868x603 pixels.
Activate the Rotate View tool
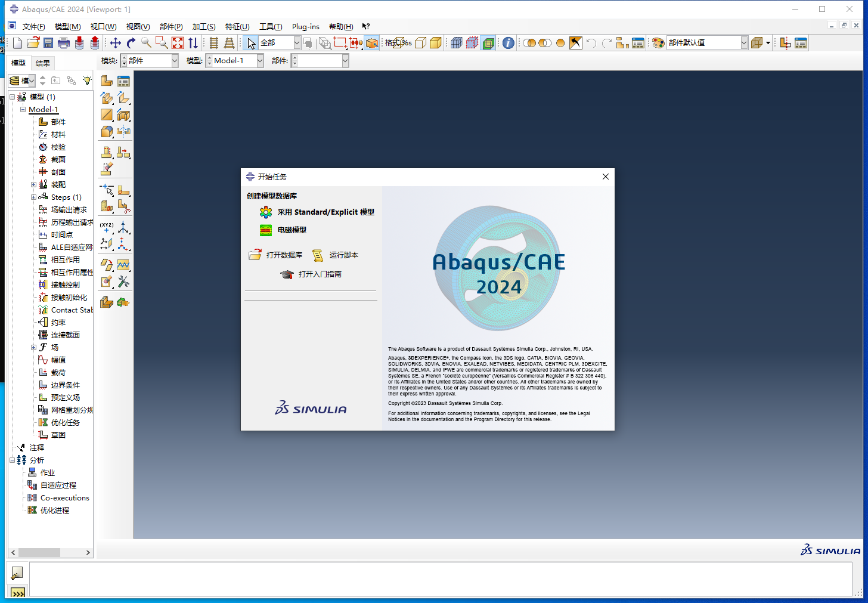[x=131, y=42]
